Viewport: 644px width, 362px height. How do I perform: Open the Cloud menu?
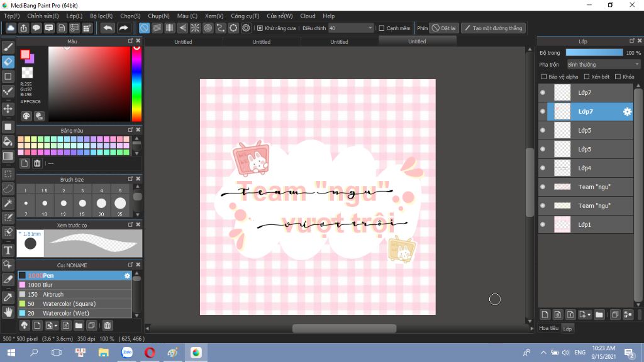pos(308,16)
